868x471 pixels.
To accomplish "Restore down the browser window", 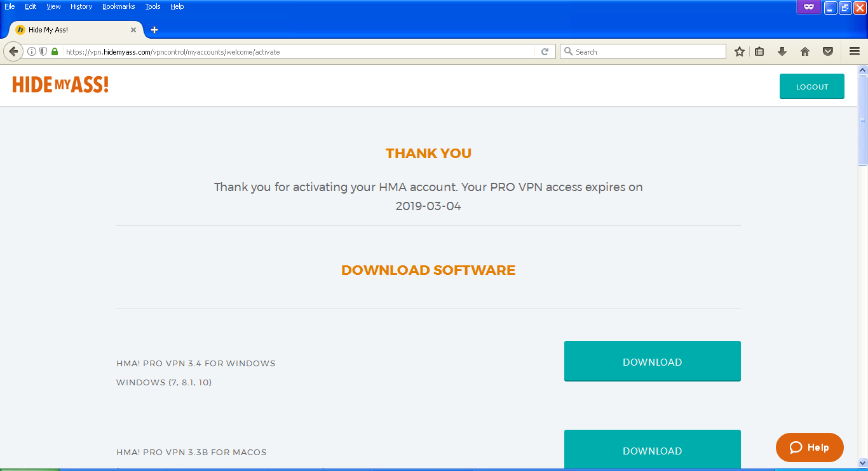I will 845,8.
